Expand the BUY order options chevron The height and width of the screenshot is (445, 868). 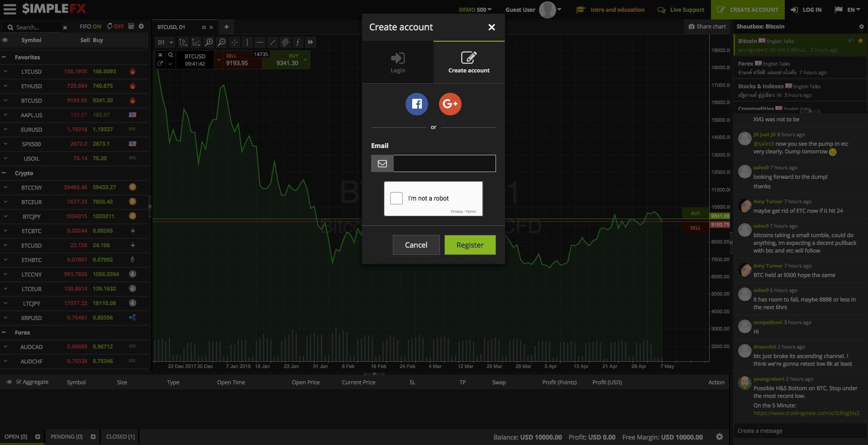coord(305,59)
